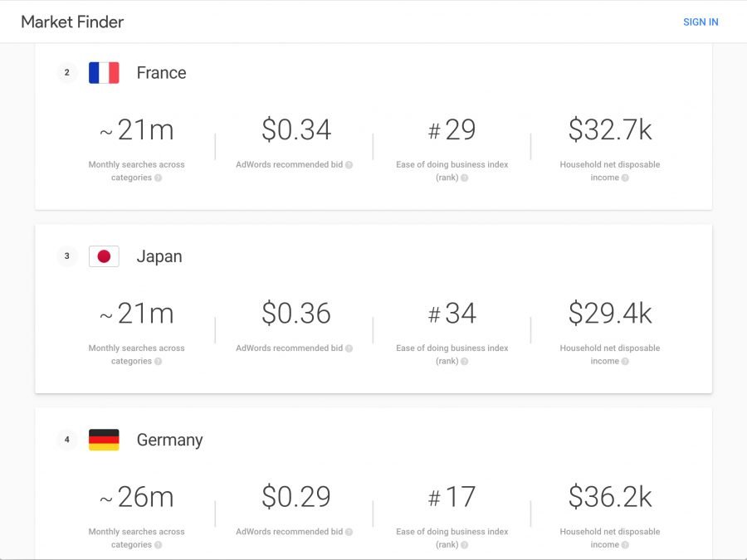
Task: Click France household income help icon
Action: point(625,178)
